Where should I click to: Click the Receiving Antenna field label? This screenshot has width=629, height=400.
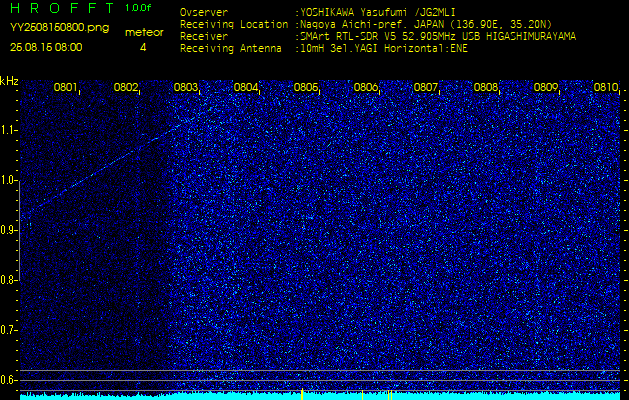(231, 49)
